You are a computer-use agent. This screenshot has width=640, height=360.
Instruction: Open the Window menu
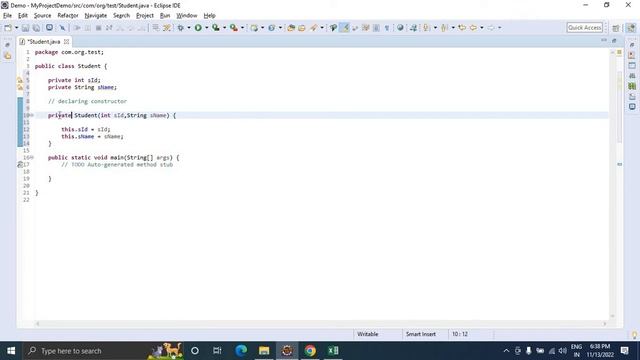pos(187,16)
